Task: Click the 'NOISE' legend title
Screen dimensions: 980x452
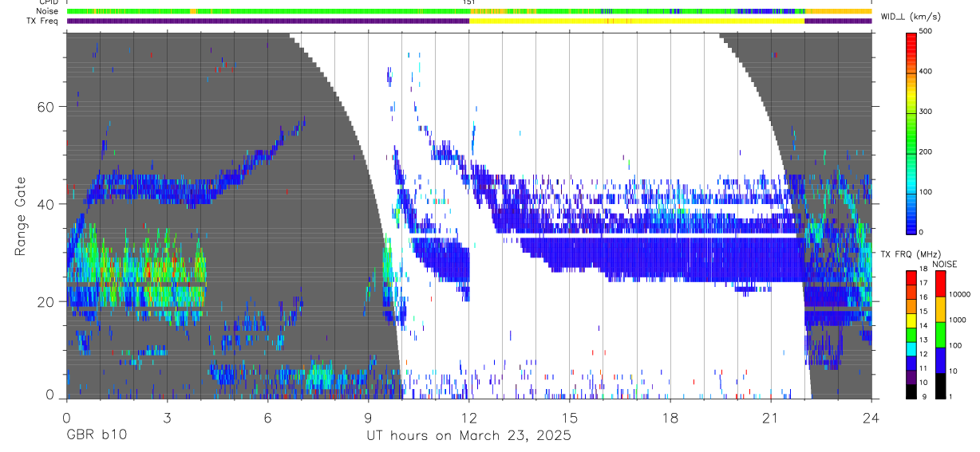Action: (x=943, y=264)
